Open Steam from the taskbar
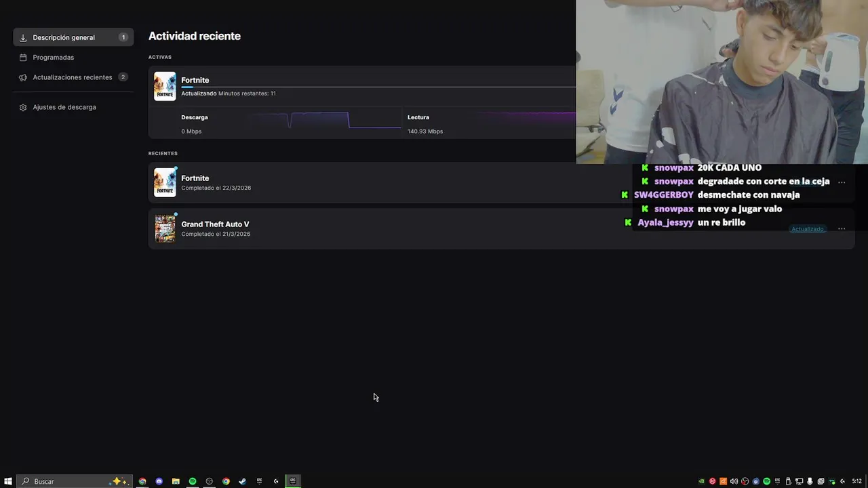Image resolution: width=868 pixels, height=488 pixels. [242, 481]
